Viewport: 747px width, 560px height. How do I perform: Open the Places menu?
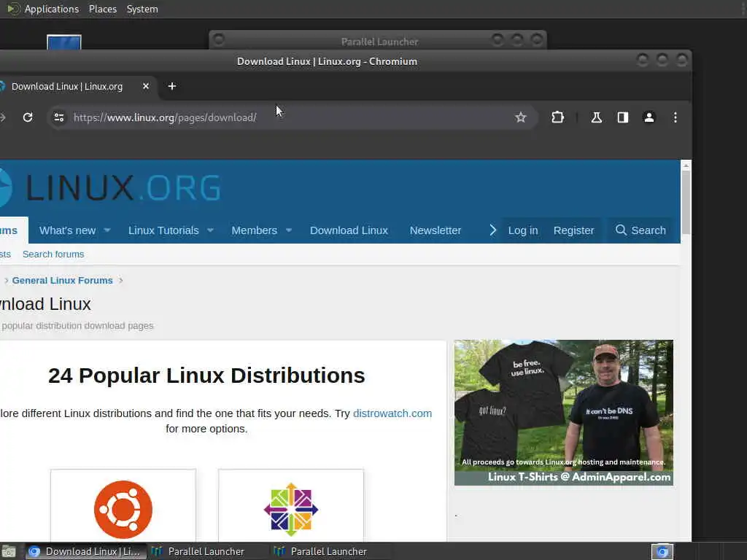coord(102,9)
